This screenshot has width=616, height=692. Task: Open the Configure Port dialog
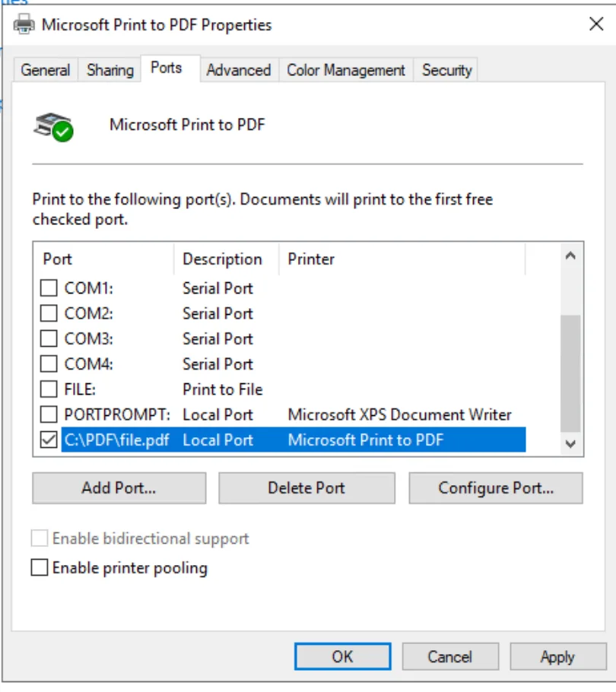click(495, 487)
